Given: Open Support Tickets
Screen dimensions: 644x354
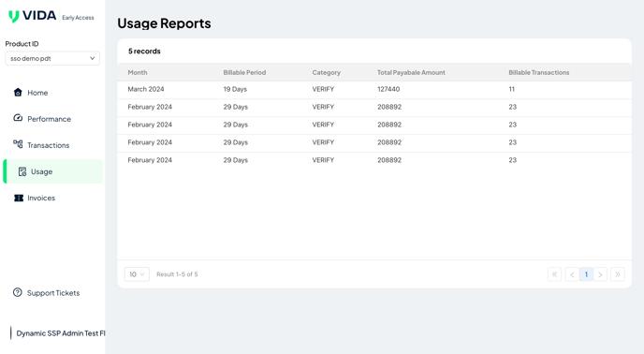Looking at the screenshot, I should coord(52,293).
